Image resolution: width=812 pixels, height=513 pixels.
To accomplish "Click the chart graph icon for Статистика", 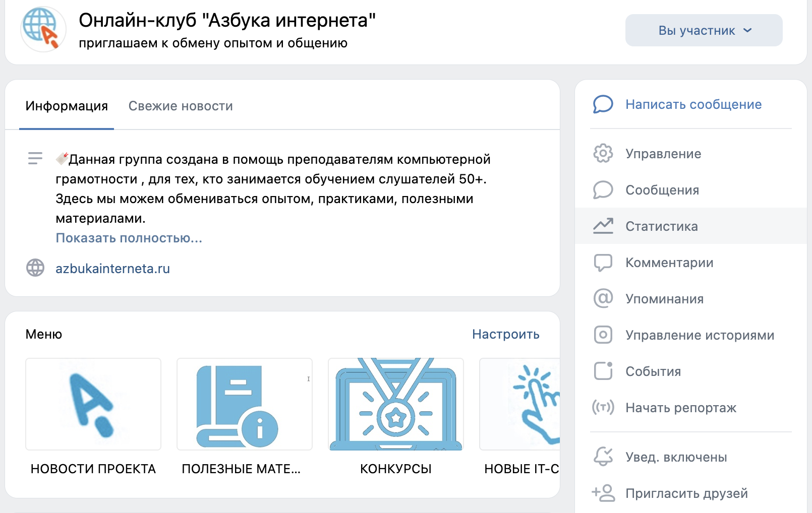I will [x=603, y=226].
